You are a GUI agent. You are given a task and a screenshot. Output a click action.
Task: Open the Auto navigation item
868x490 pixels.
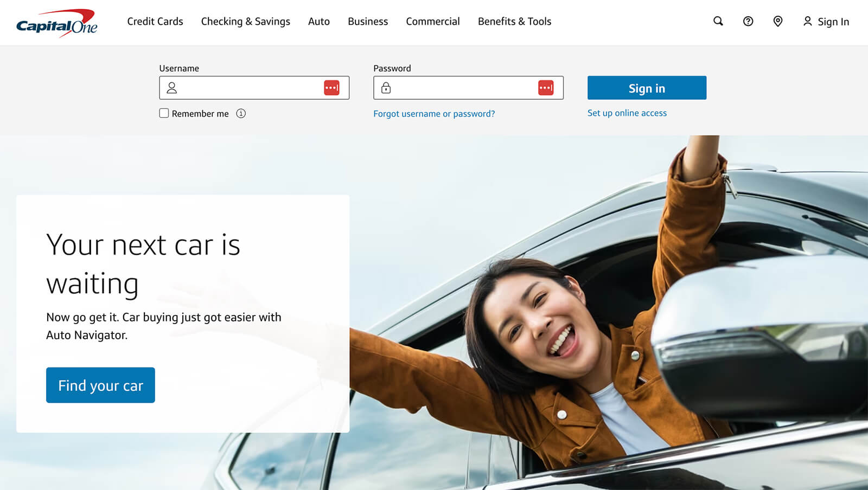point(319,22)
